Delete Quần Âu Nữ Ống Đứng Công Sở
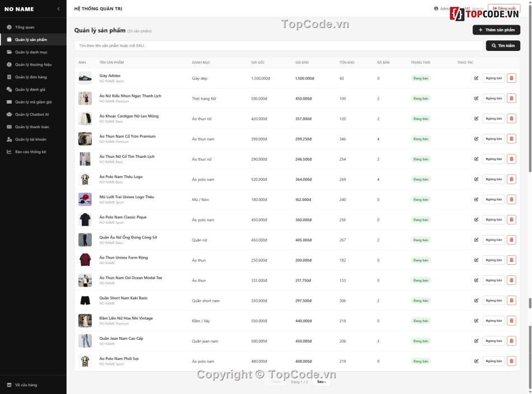 tap(511, 240)
